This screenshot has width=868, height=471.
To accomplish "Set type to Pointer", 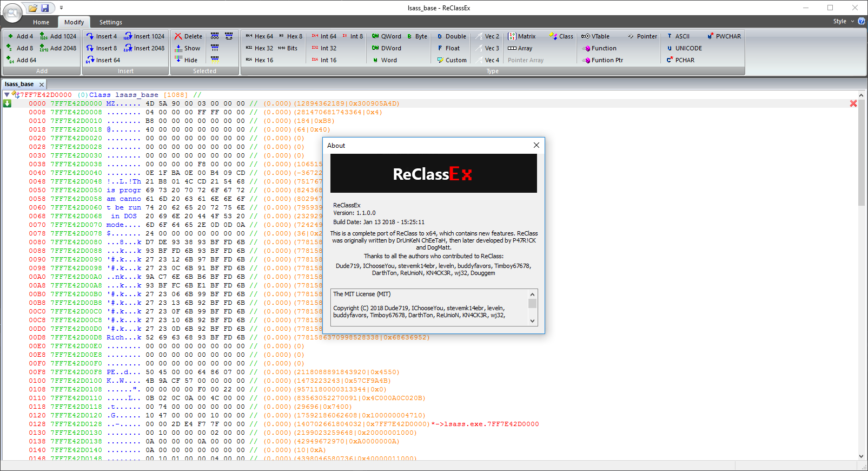I will pyautogui.click(x=642, y=36).
